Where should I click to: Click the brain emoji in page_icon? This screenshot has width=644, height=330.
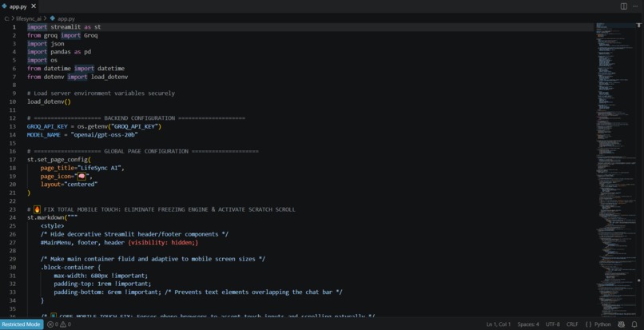81,177
